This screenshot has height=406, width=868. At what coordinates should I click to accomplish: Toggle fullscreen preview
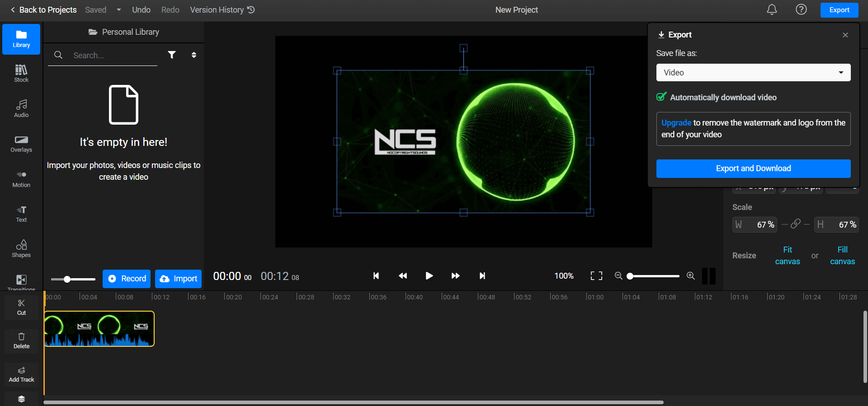596,276
